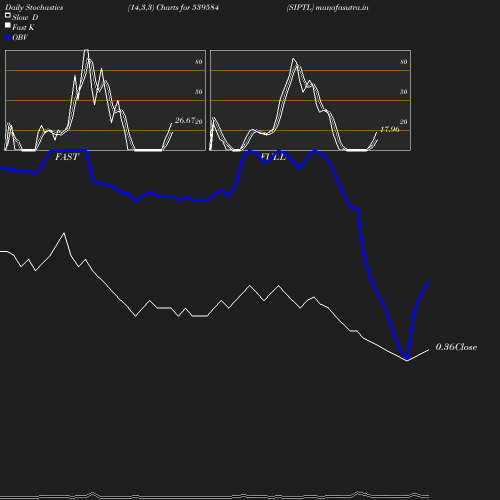
Task: Click the Fast K legend swatch
Action: (8, 25)
